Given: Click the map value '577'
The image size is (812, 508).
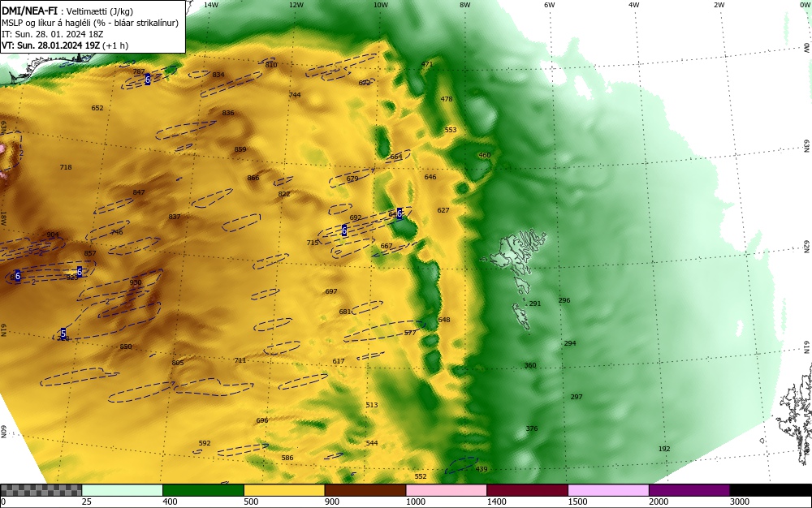Looking at the screenshot, I should click(x=410, y=334).
